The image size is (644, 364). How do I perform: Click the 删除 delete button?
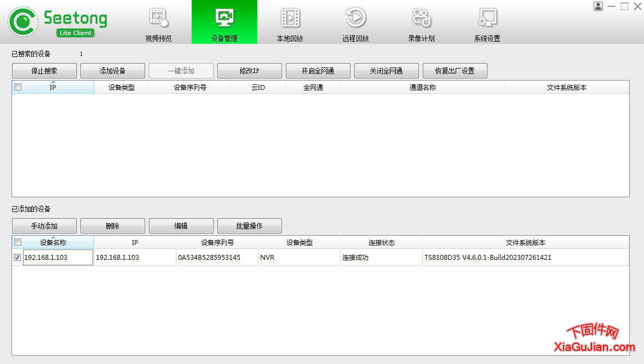113,226
